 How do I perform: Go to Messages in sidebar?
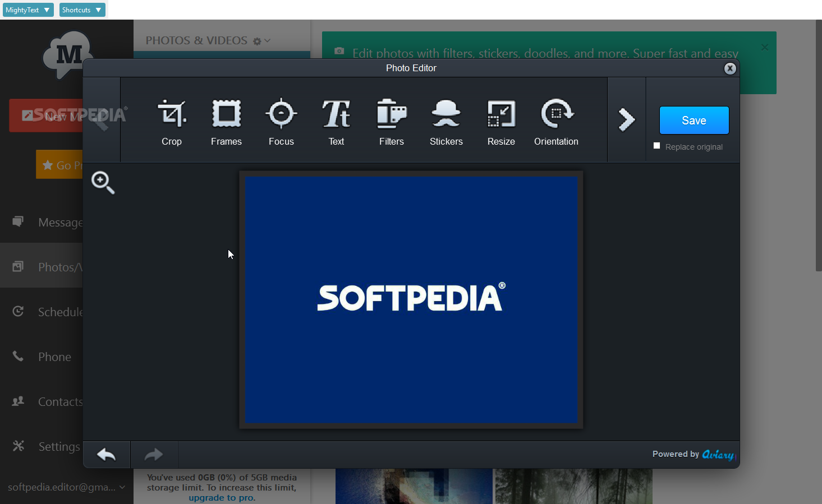42,223
